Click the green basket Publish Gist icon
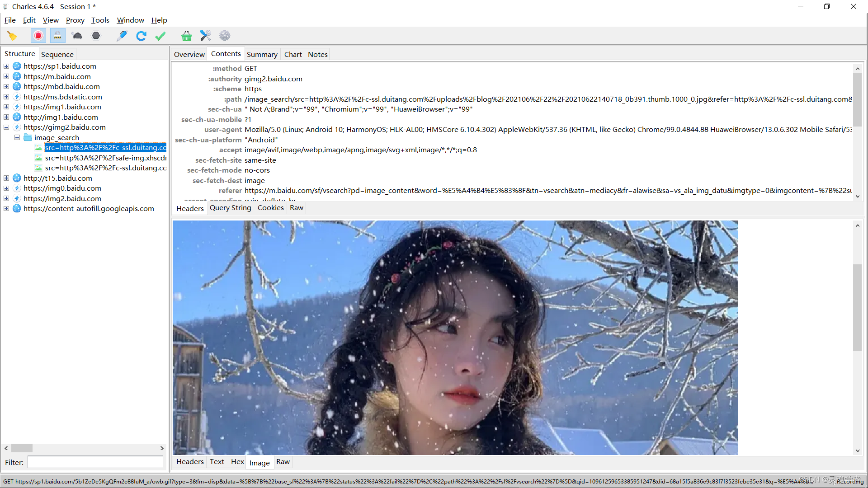This screenshot has width=868, height=488. point(186,36)
